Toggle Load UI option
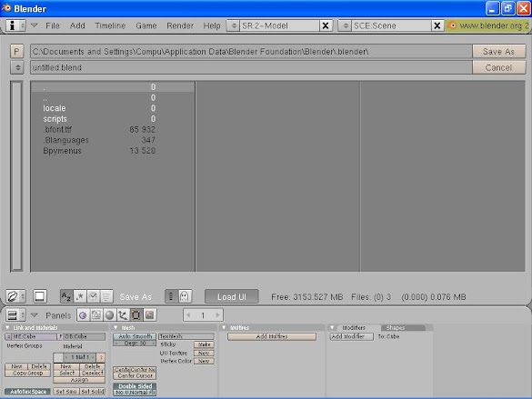The height and width of the screenshot is (399, 532). [x=232, y=296]
